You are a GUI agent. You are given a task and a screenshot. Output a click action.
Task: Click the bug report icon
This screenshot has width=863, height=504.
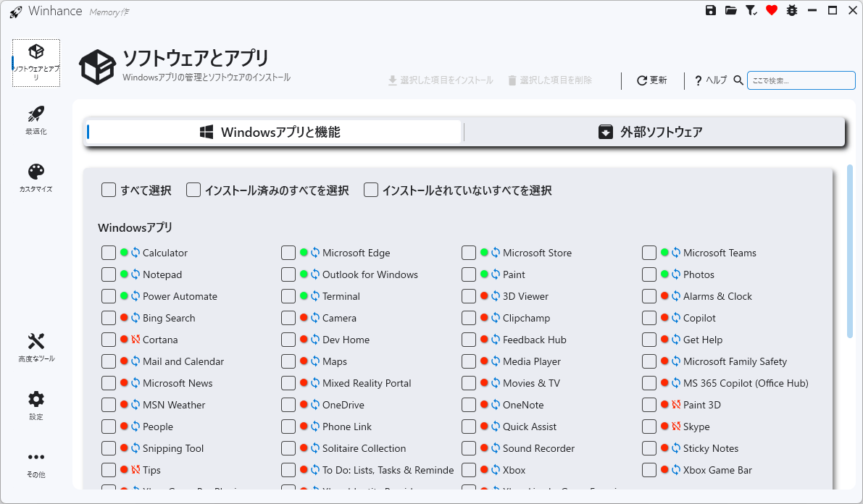[792, 11]
